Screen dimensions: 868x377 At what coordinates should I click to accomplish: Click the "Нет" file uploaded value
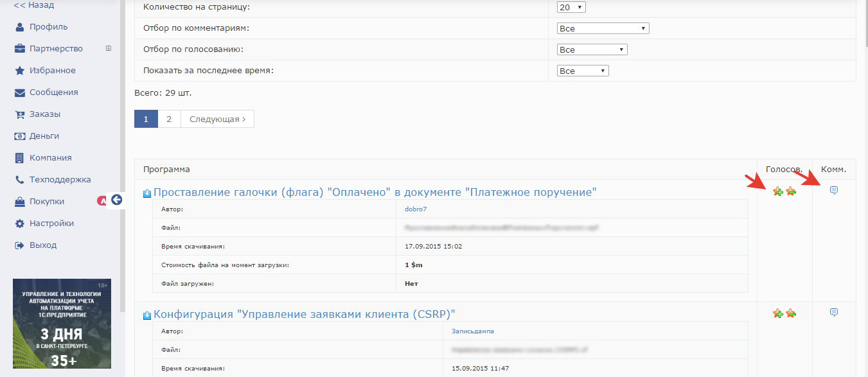point(411,283)
